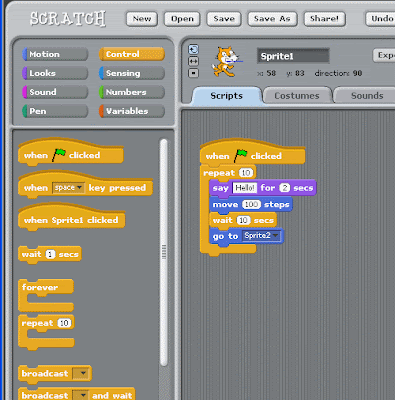
Task: Open the broadcast and wait message dropdown
Action: pos(81,395)
